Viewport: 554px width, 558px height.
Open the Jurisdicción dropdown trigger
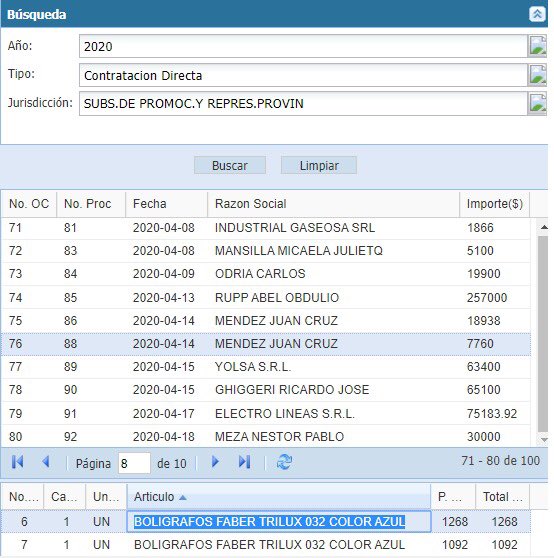click(x=537, y=104)
